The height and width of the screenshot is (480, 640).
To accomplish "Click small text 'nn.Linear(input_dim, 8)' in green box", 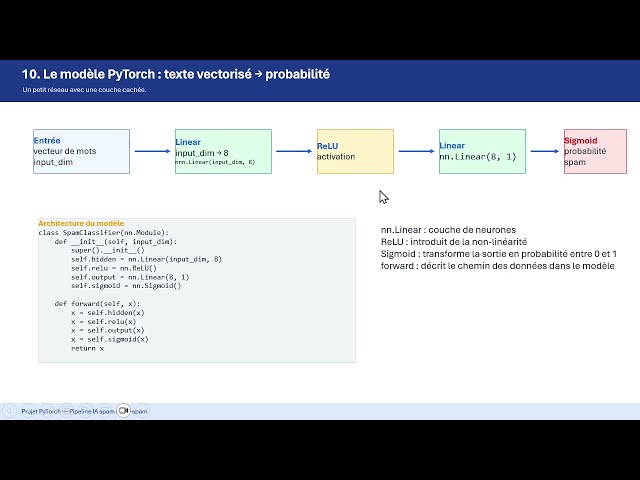I will (215, 162).
